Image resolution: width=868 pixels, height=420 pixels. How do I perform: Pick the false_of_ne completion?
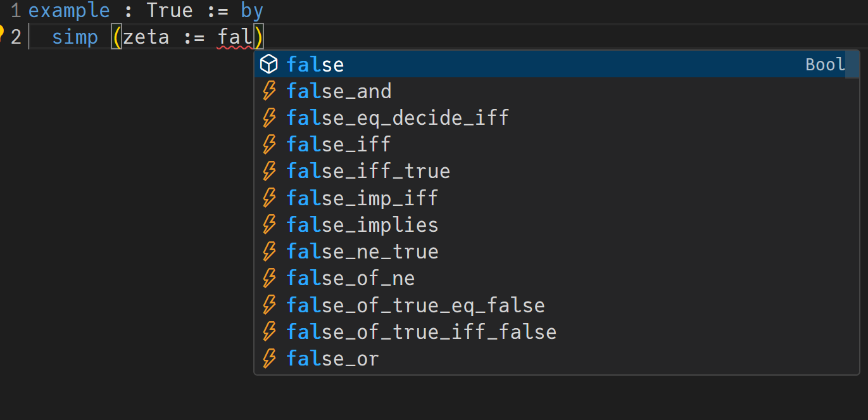[x=350, y=278]
